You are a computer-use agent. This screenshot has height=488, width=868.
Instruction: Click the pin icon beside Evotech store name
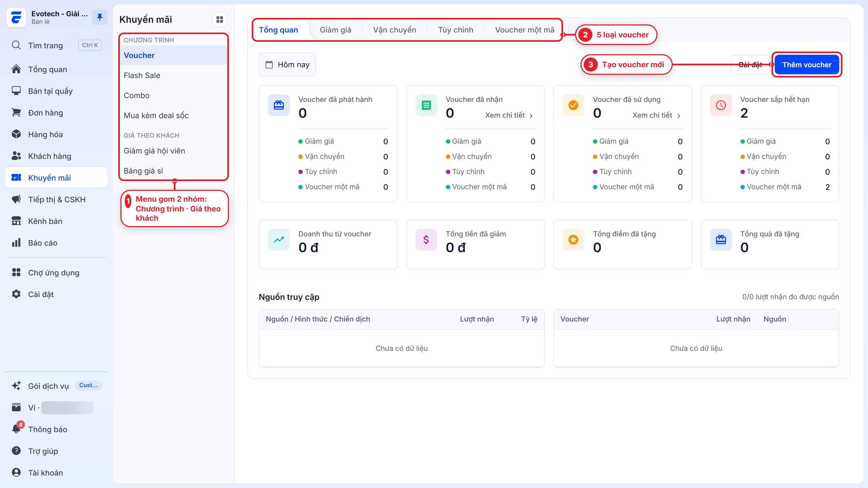click(x=100, y=17)
